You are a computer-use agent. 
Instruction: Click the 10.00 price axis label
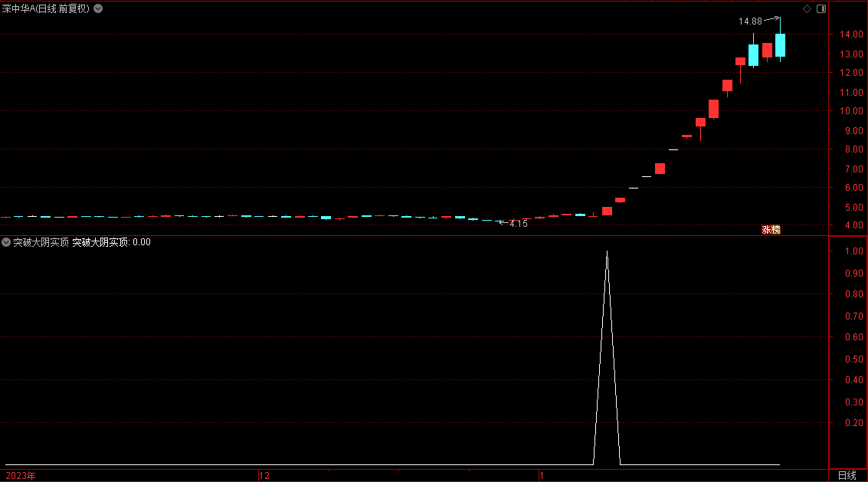click(851, 111)
